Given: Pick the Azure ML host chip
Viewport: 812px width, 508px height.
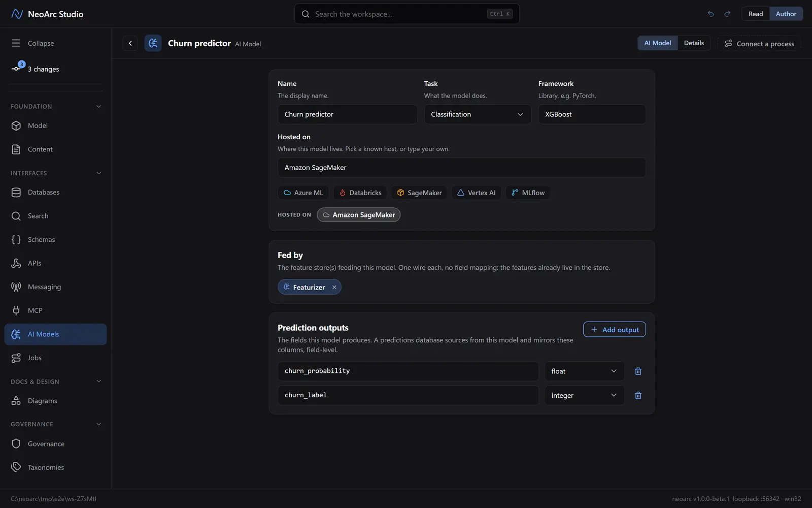Looking at the screenshot, I should (x=303, y=193).
